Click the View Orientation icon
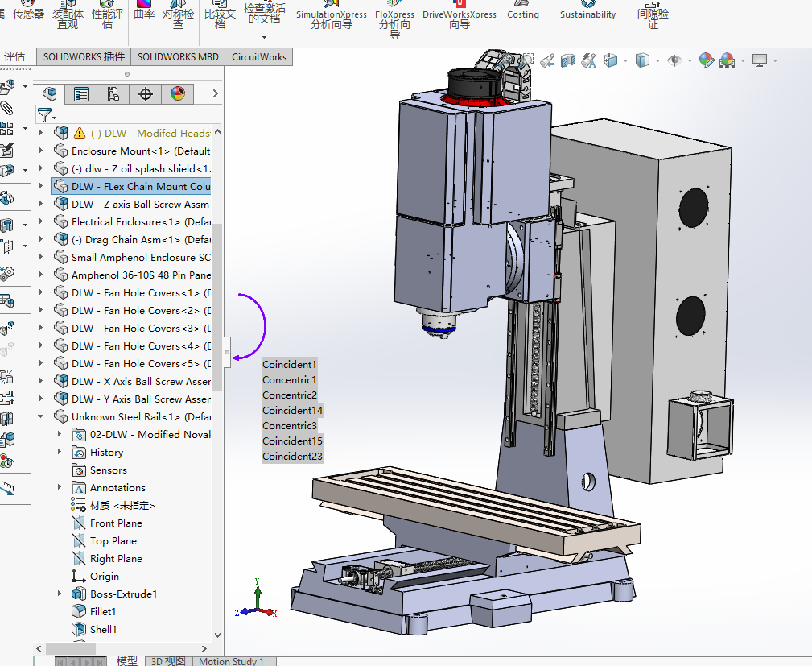Image resolution: width=812 pixels, height=666 pixels. [x=611, y=60]
